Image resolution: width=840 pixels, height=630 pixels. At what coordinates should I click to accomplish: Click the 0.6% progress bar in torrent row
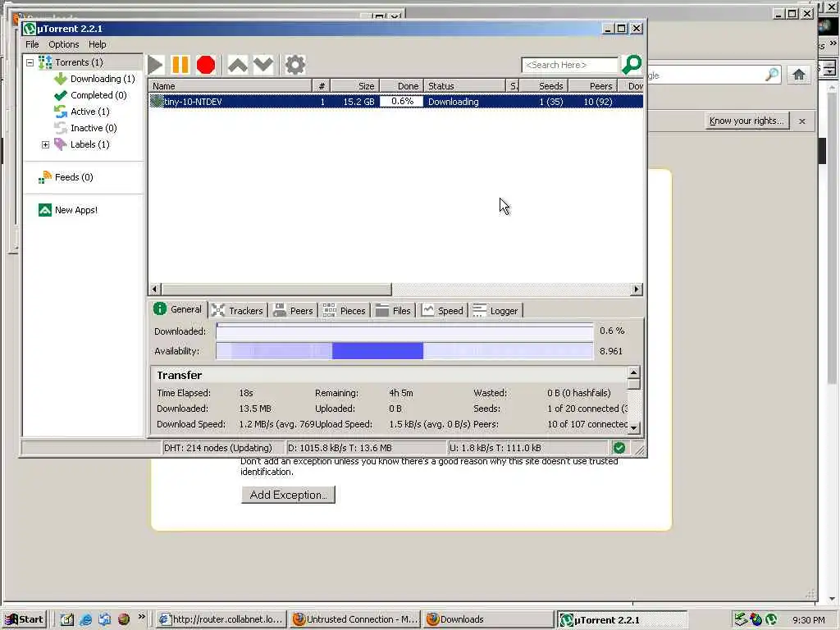tap(402, 101)
